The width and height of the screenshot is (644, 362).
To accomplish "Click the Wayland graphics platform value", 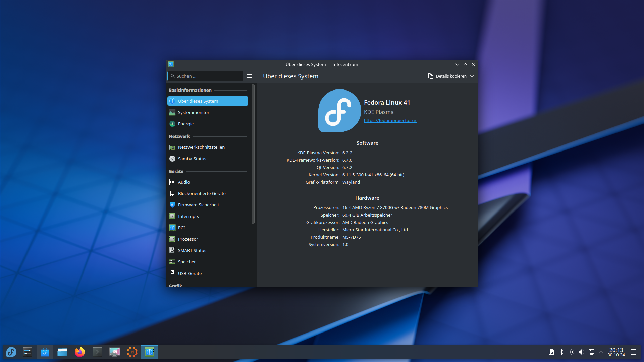I will 351,182.
